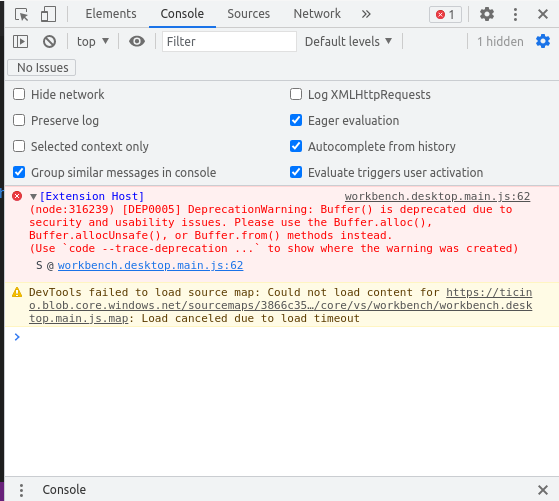The height and width of the screenshot is (501, 559).
Task: Open the drawer three-dot menu at bottom
Action: [x=21, y=490]
